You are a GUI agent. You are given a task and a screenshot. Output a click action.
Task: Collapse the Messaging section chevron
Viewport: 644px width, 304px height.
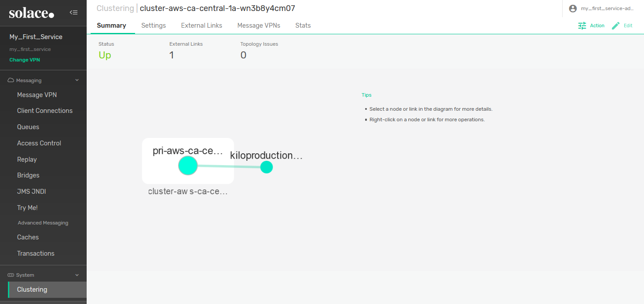tap(77, 80)
